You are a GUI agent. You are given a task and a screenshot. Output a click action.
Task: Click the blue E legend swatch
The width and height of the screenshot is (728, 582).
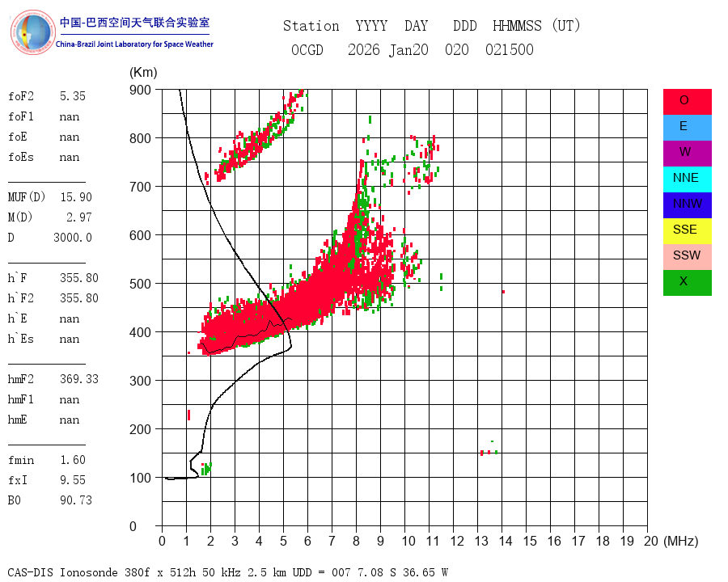coord(687,128)
